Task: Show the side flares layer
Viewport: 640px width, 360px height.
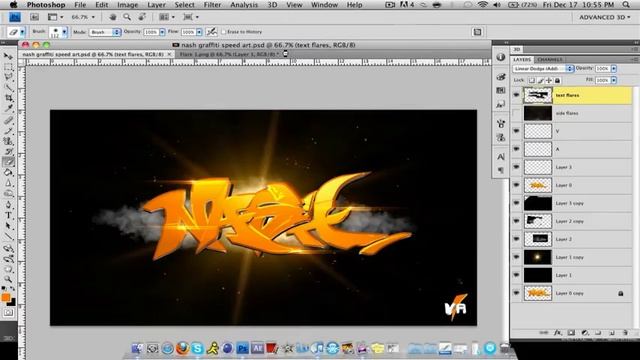Action: [516, 113]
